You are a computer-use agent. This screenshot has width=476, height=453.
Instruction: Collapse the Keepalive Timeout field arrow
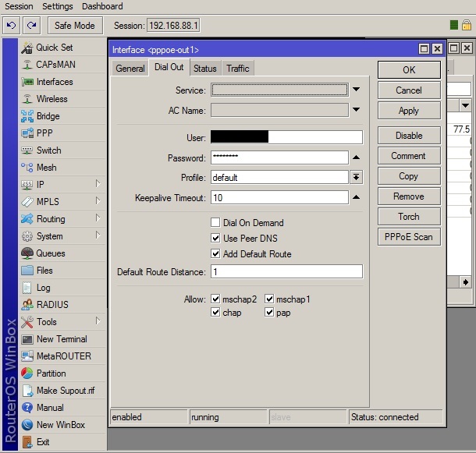356,197
